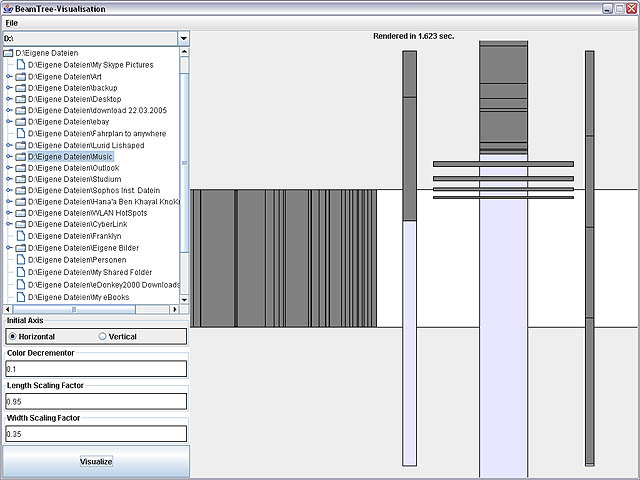Open the File menu
The height and width of the screenshot is (480, 640).
point(11,23)
